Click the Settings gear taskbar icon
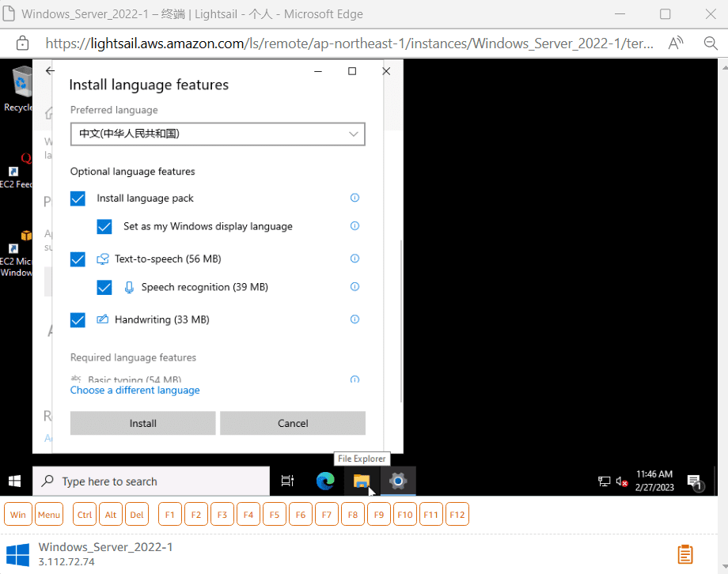This screenshot has width=728, height=574. click(398, 481)
